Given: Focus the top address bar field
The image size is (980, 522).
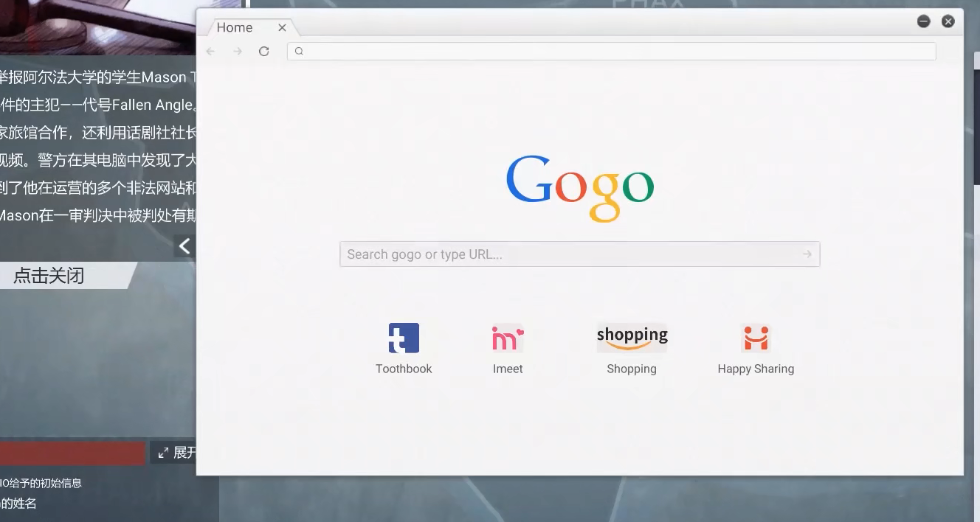Looking at the screenshot, I should [612, 51].
